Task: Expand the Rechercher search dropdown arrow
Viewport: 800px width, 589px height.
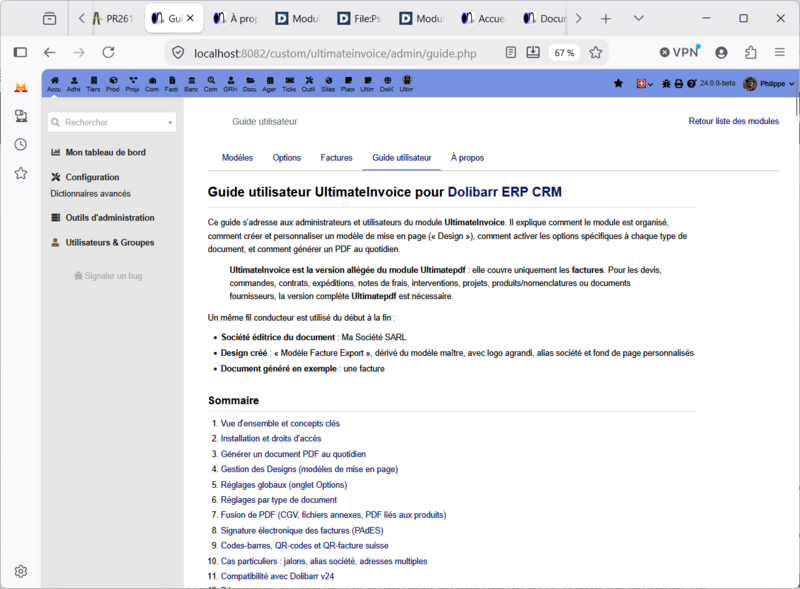Action: point(170,122)
